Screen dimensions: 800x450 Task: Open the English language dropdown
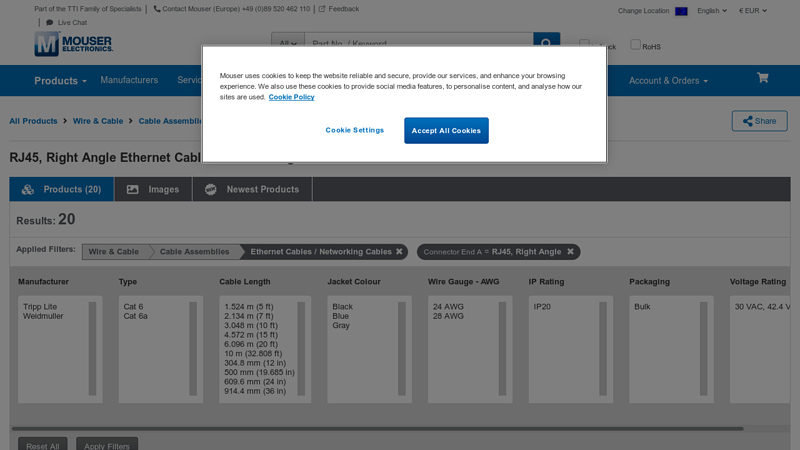(x=712, y=11)
